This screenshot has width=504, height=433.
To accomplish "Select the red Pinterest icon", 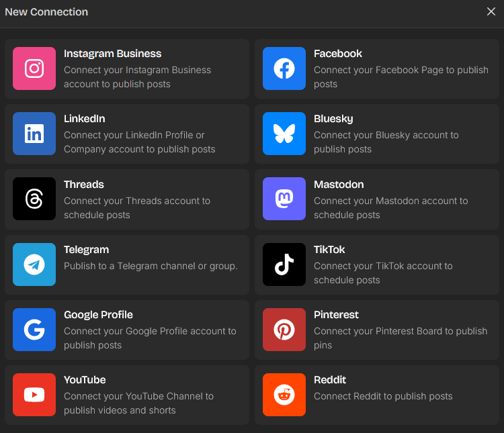I will click(284, 330).
